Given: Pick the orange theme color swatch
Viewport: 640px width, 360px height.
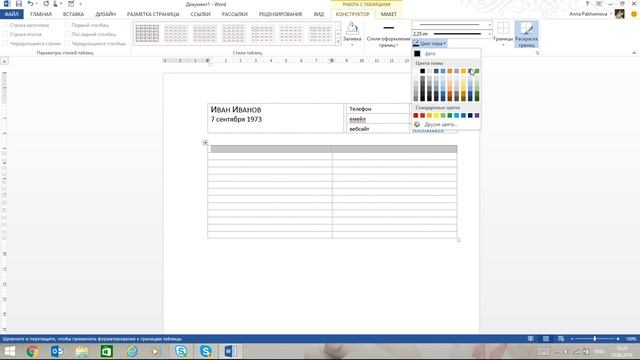Looking at the screenshot, I should tap(450, 71).
